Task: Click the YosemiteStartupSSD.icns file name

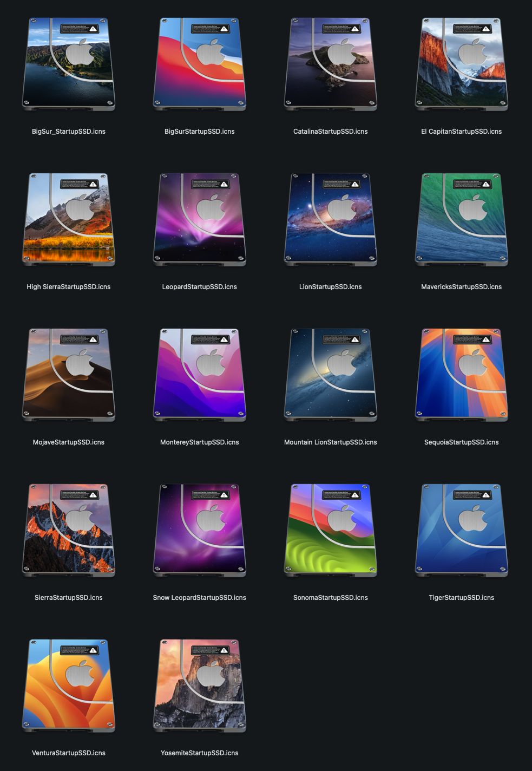Action: click(200, 753)
